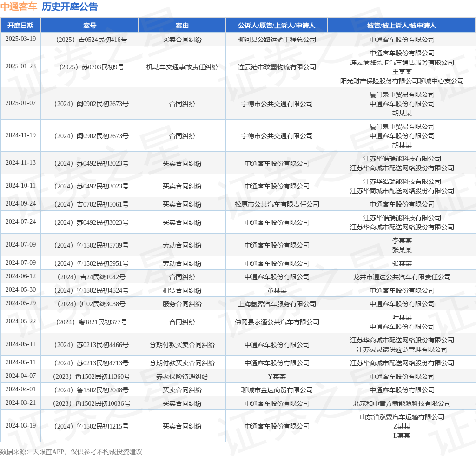
Task: Click plaintiff 松原市公共汽车有限责任公司
Action: 277,204
